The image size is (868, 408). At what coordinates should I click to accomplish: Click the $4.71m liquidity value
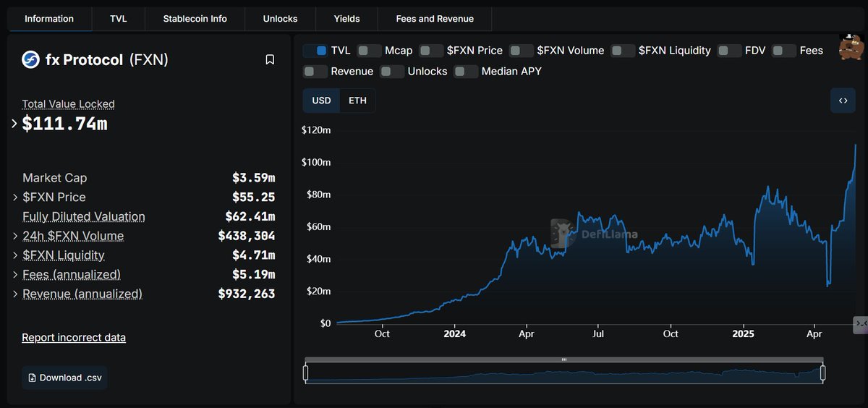coord(253,255)
